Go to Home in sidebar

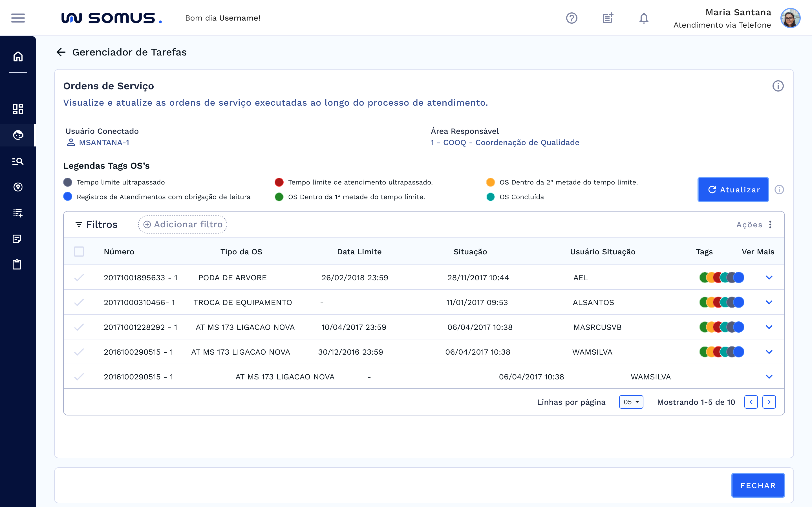[18, 57]
